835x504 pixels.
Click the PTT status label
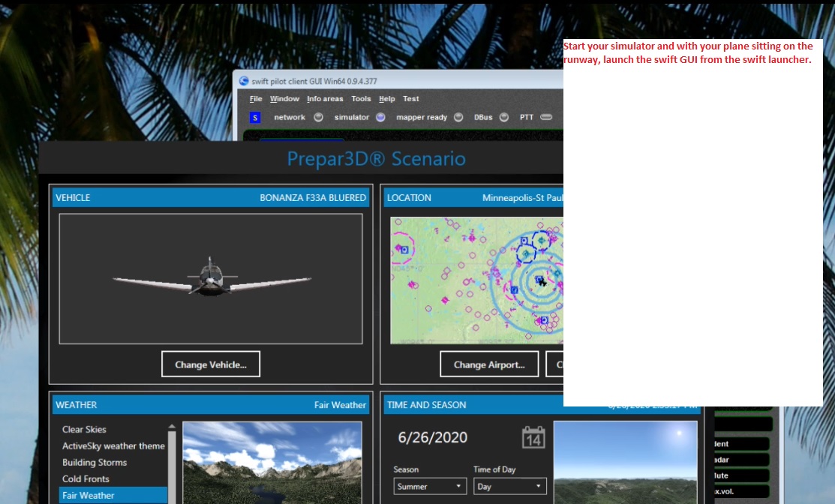(527, 117)
